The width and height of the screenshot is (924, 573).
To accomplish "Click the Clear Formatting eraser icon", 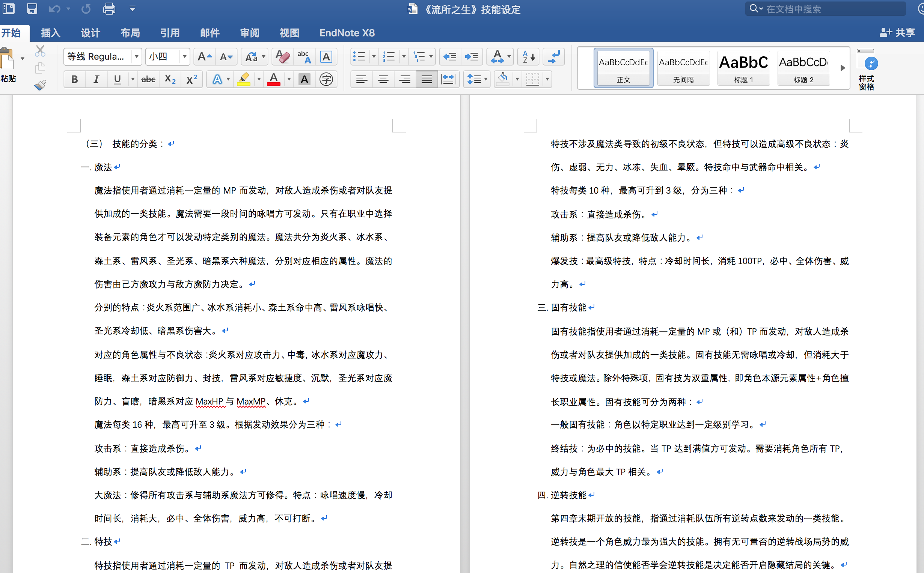I will 282,57.
